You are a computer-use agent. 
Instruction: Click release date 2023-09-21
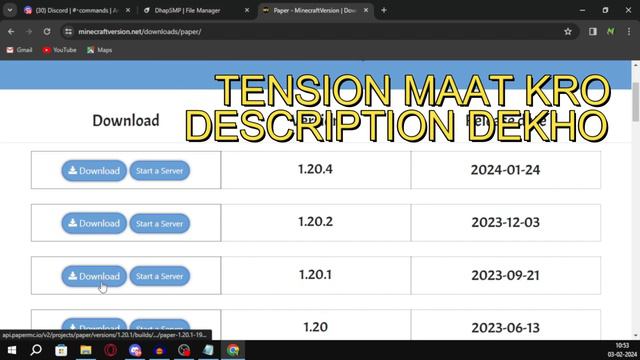point(505,276)
